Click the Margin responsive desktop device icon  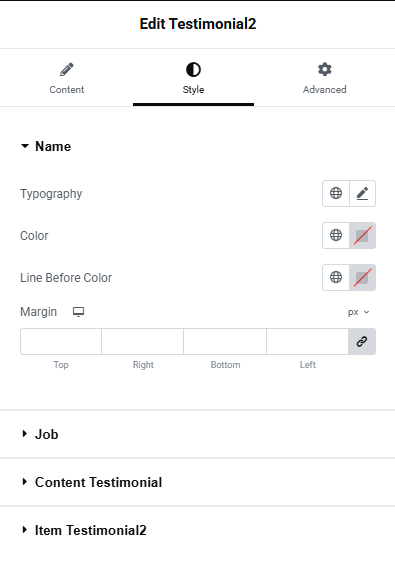click(79, 312)
